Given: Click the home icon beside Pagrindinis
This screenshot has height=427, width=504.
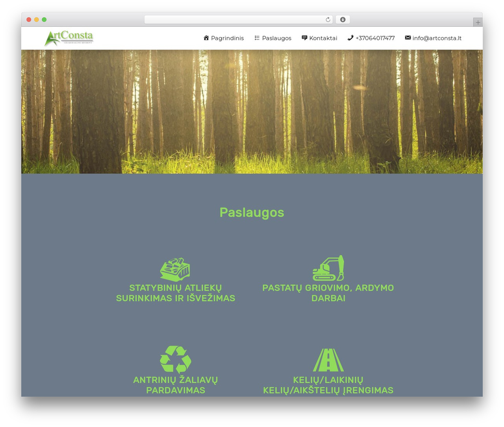Looking at the screenshot, I should click(x=206, y=38).
